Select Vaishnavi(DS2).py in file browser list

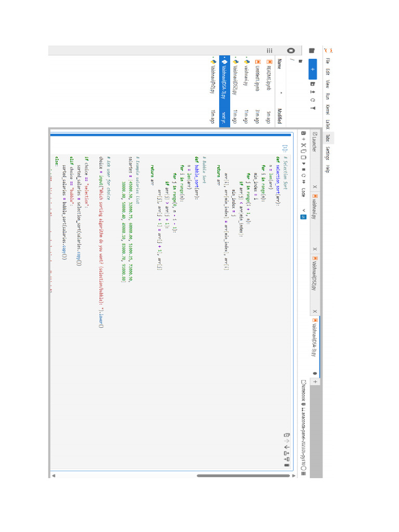point(235,92)
